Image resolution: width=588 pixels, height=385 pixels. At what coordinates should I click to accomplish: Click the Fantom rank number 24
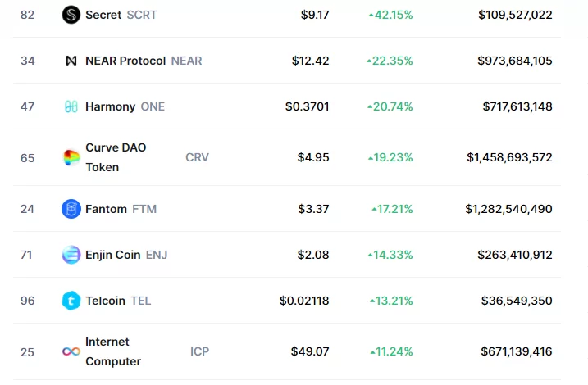point(27,209)
